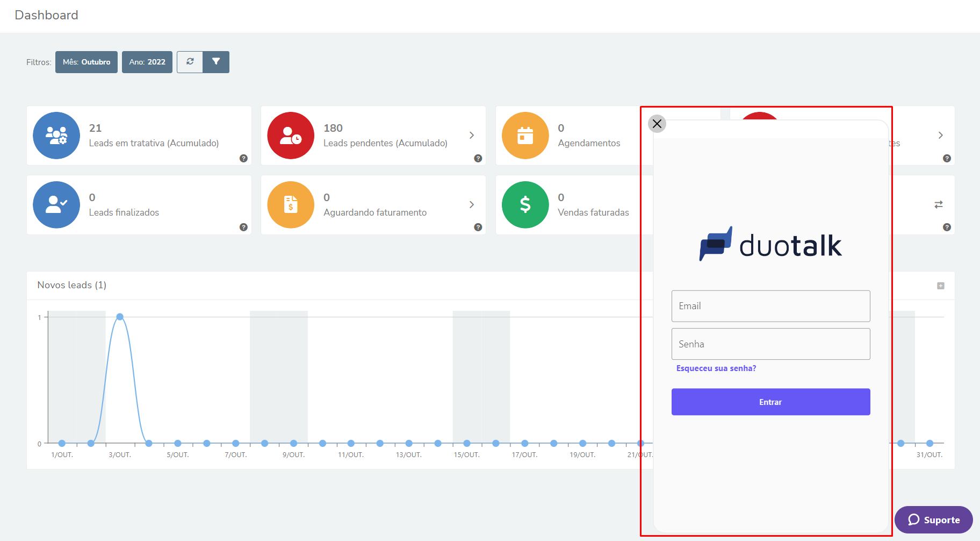
Task: Click the chart data point at 31/OUT.
Action: click(x=929, y=443)
